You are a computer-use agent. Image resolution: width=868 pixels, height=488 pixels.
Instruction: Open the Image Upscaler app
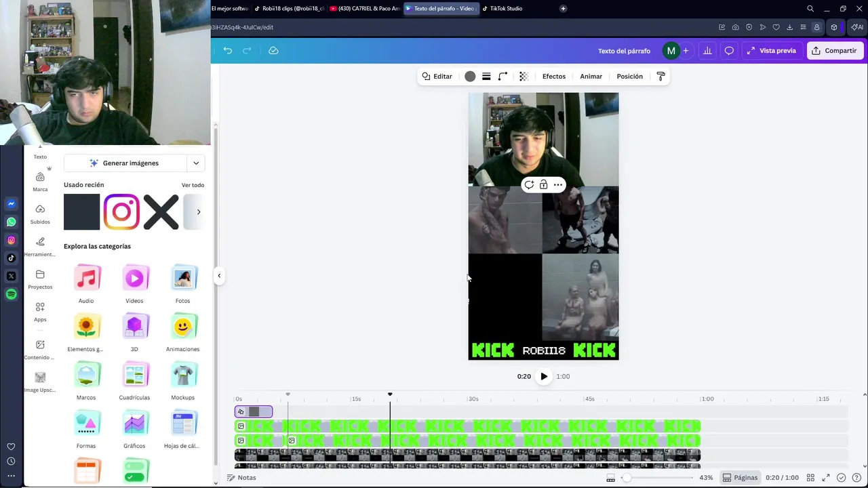point(40,382)
